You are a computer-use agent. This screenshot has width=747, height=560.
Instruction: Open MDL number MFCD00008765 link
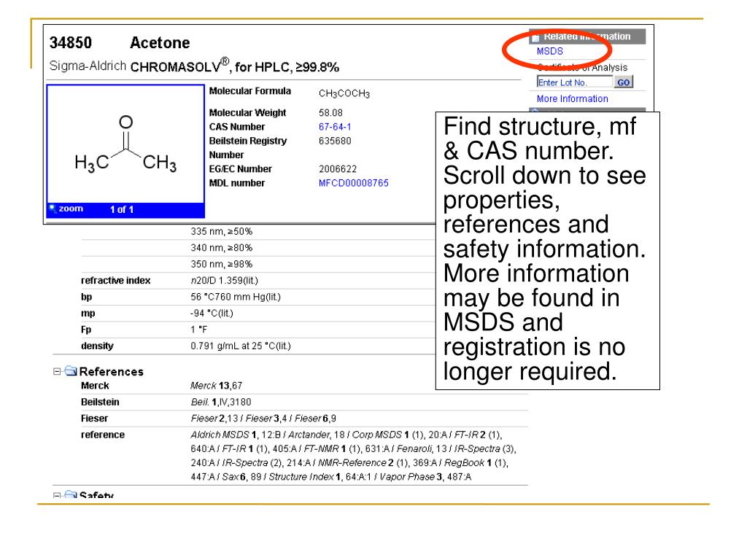(354, 183)
